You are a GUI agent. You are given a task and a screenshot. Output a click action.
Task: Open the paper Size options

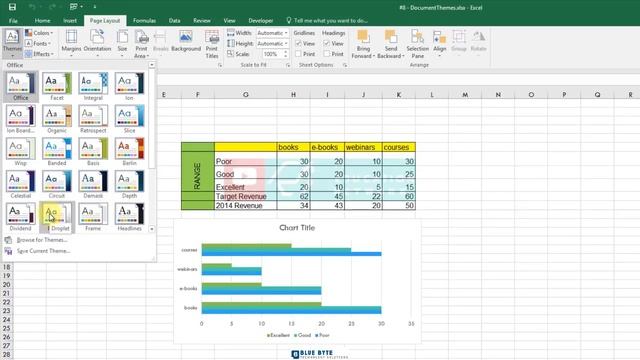point(122,43)
